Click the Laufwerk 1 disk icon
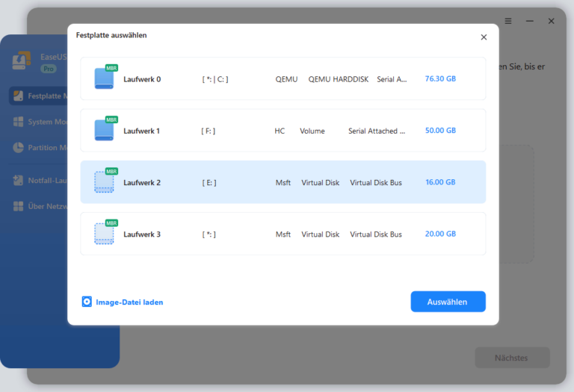 pyautogui.click(x=104, y=130)
